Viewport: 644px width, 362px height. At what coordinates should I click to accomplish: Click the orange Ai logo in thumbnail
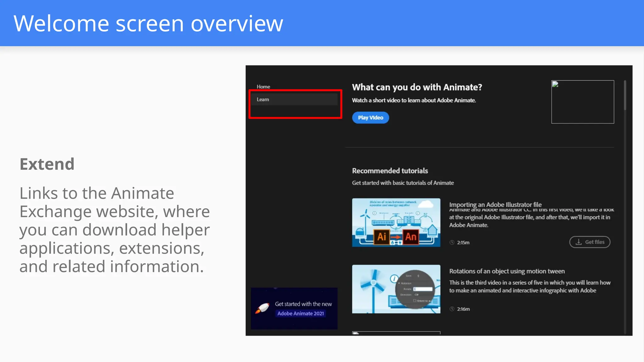click(x=381, y=237)
